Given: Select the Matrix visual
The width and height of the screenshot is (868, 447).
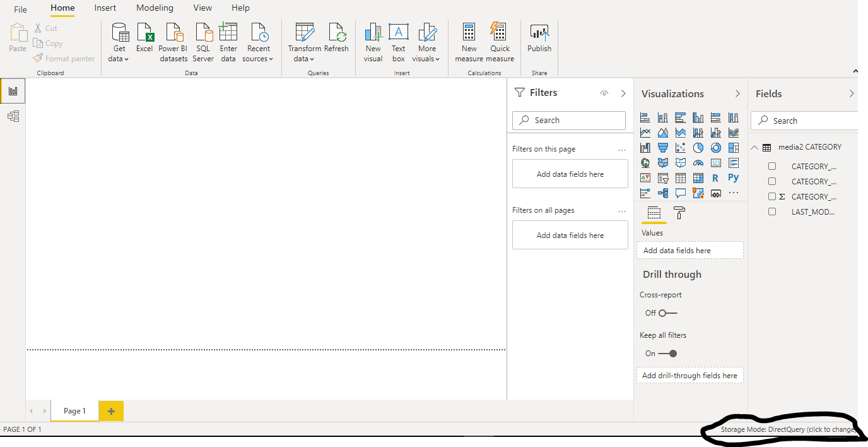Looking at the screenshot, I should tap(698, 178).
